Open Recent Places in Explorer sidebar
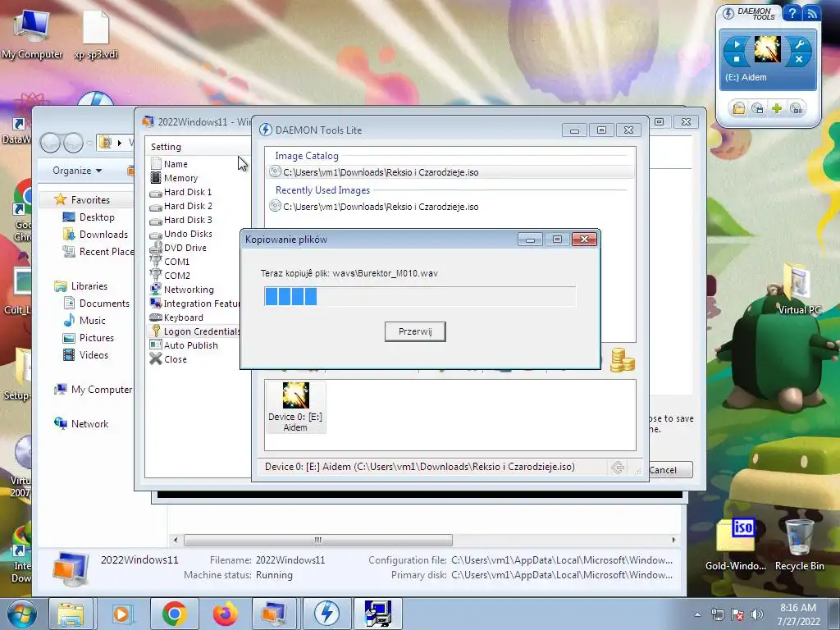The width and height of the screenshot is (840, 630). click(98, 251)
